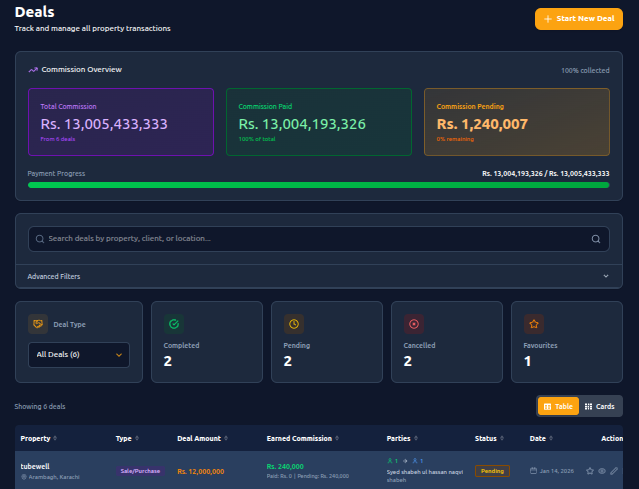Click the Completed deals checkmark icon
639x489 pixels.
click(x=173, y=324)
